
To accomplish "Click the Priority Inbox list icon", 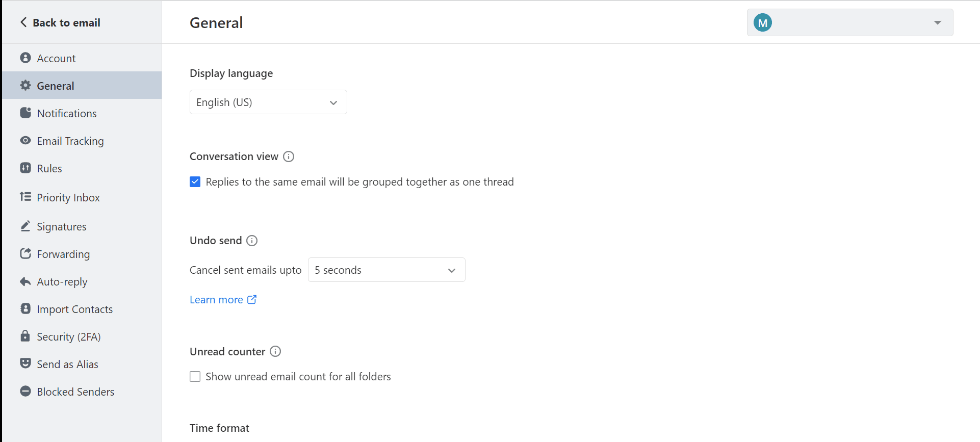I will point(25,197).
